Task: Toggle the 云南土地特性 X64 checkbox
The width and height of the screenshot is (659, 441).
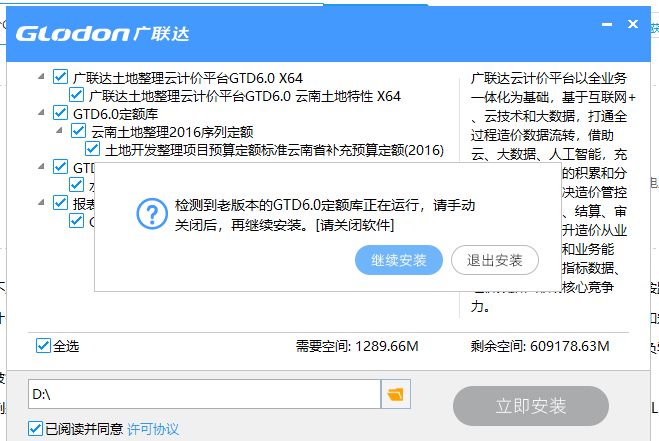Action: point(76,95)
